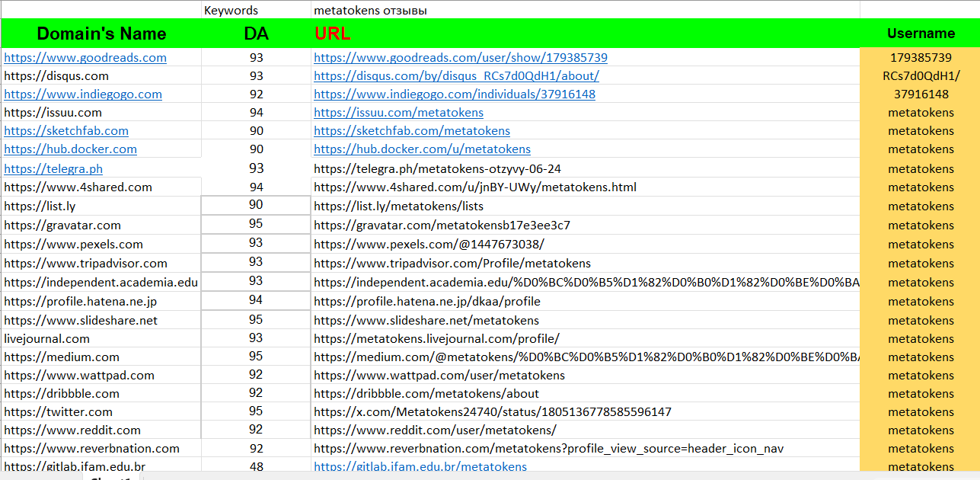Viewport: 980px width, 480px height.
Task: Select the 'metatokens отзывы' keyword cell
Action: click(370, 11)
